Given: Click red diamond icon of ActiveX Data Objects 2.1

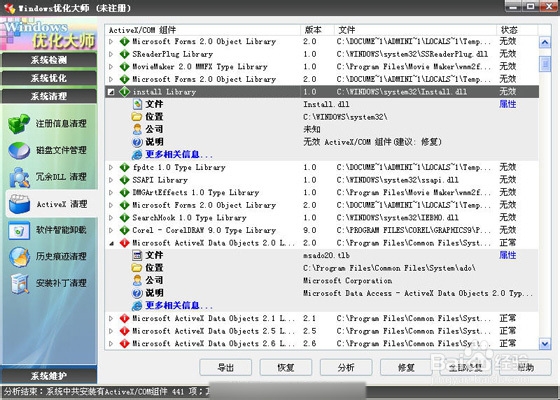Looking at the screenshot, I should point(124,318).
